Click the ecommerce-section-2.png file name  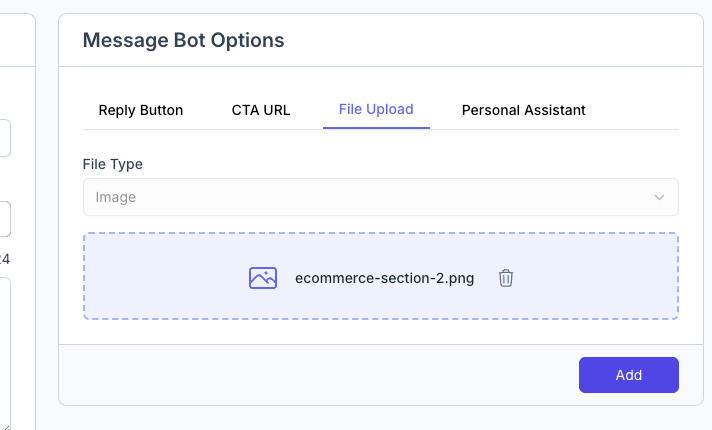[x=385, y=278]
